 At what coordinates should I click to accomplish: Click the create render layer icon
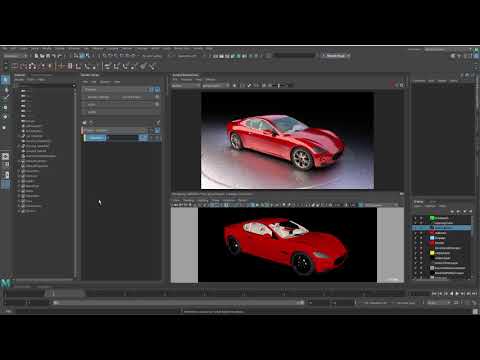(85, 122)
